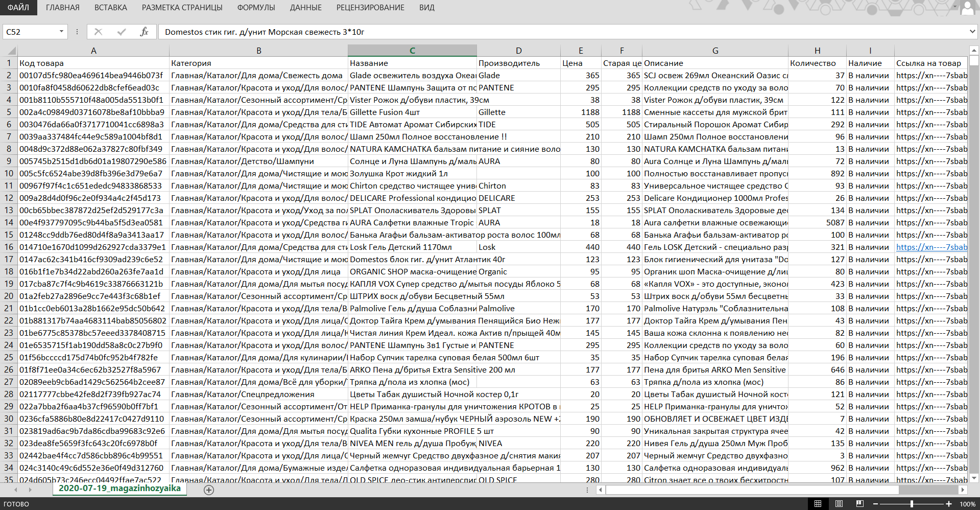This screenshot has height=510, width=980.
Task: Click cell 'Gillette Fusion 4шт'
Action: tap(412, 112)
